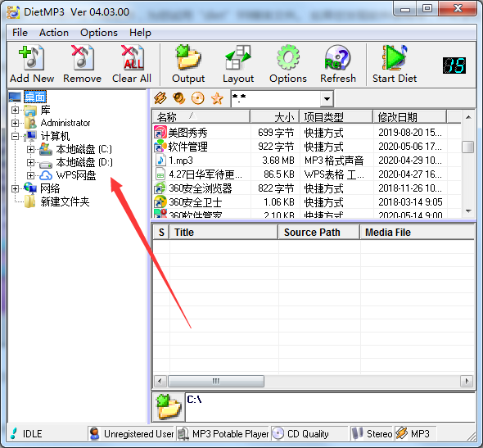Click the S column header
This screenshot has width=483, height=448.
point(161,233)
